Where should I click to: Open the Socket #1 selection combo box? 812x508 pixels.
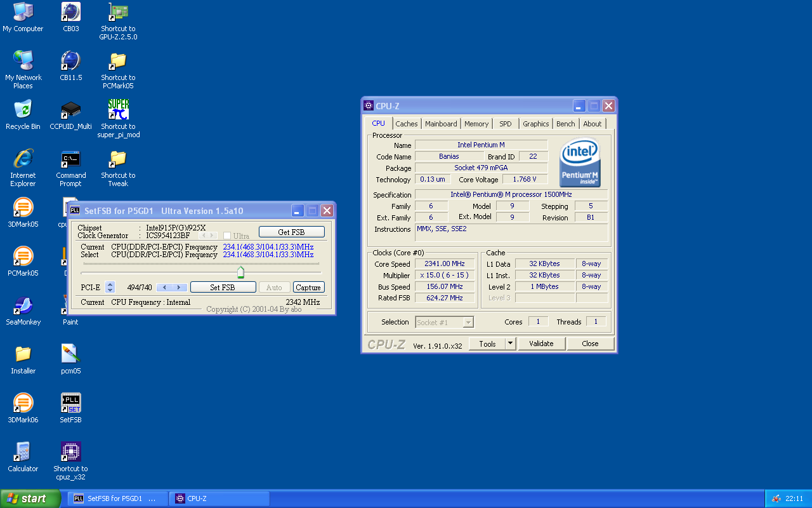[x=444, y=322]
